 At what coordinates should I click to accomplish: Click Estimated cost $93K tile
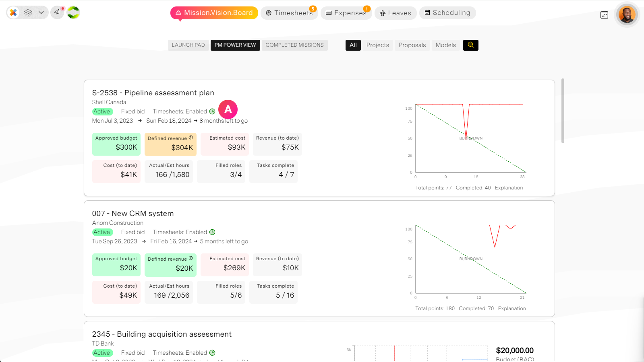tap(225, 144)
